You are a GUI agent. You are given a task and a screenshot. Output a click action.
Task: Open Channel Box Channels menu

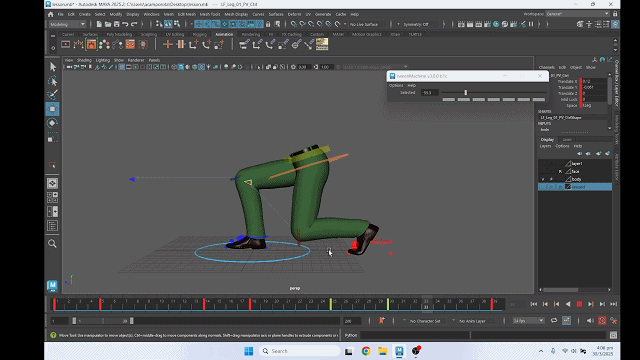[x=547, y=67]
